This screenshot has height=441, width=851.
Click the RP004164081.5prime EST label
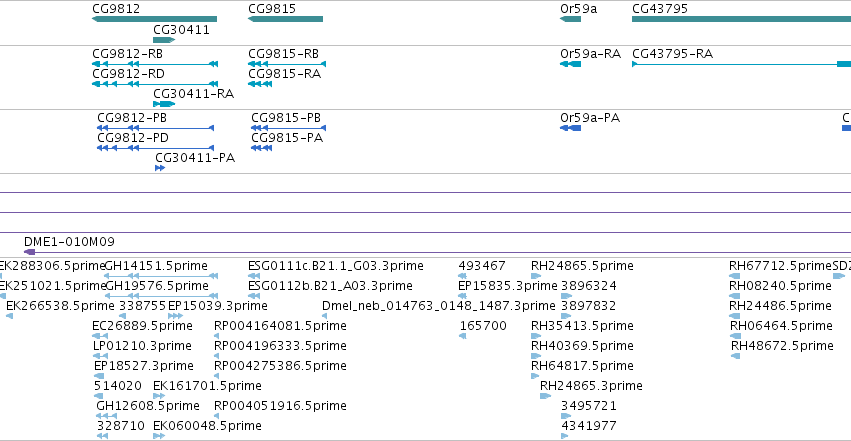click(280, 325)
